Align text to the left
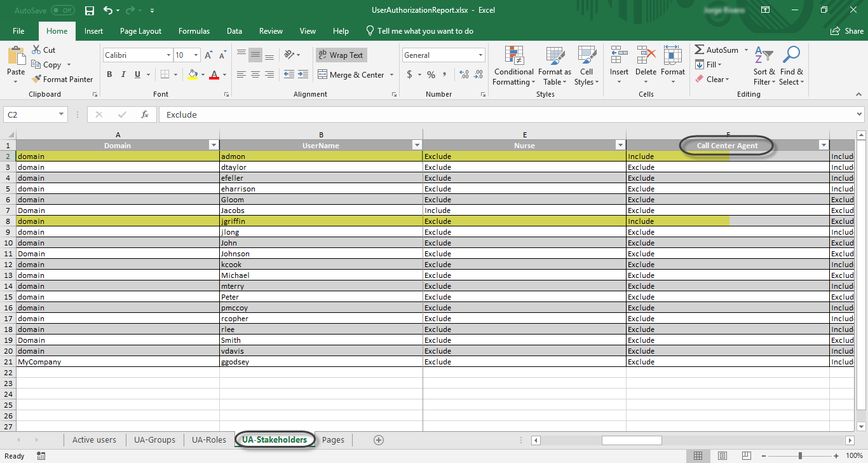The height and width of the screenshot is (463, 868). (241, 74)
